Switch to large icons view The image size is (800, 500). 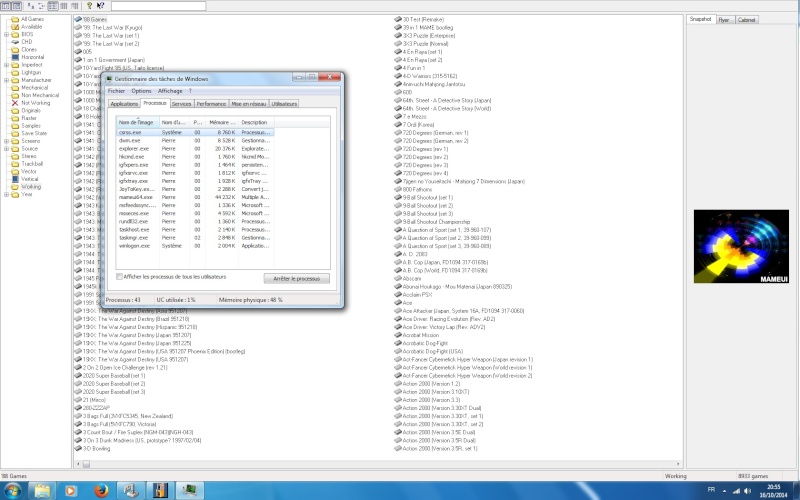point(31,6)
